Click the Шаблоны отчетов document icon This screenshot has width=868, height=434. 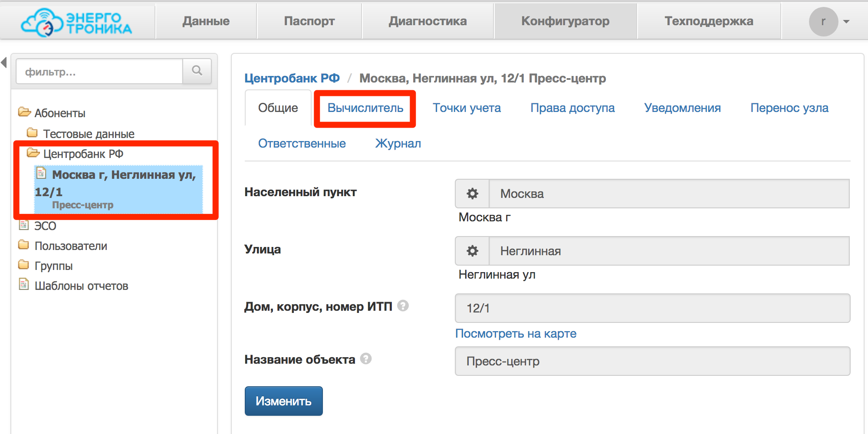[24, 284]
